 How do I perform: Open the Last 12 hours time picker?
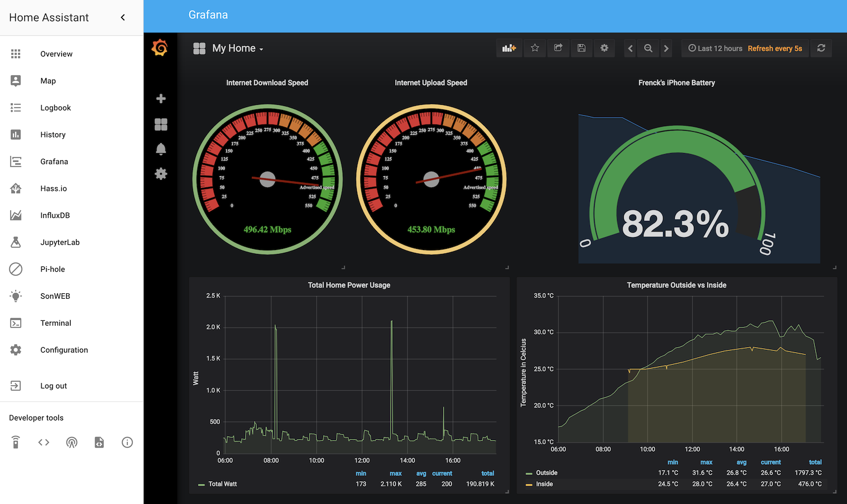pos(719,48)
